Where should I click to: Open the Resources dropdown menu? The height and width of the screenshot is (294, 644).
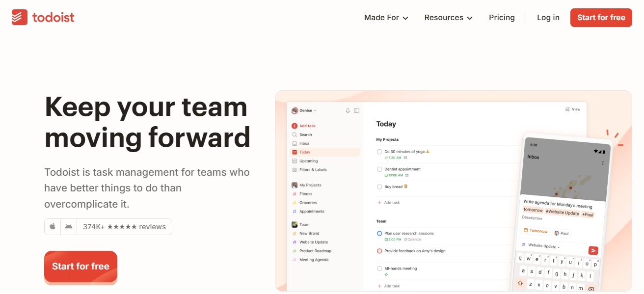[449, 18]
